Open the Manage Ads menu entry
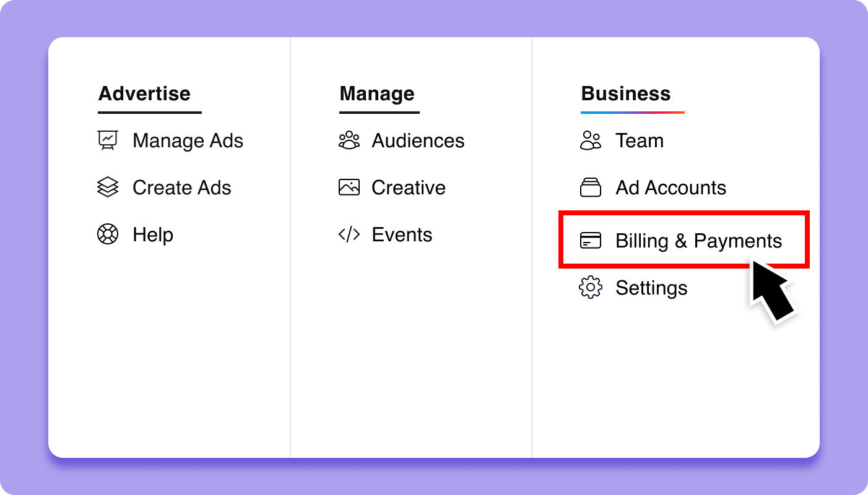The image size is (868, 495). 188,140
